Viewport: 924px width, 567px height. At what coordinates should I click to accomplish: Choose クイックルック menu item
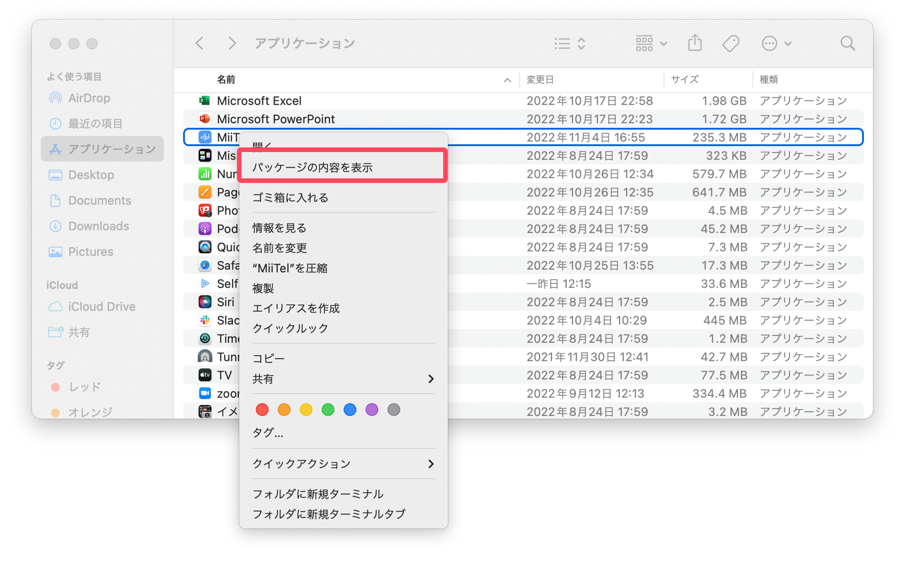[343, 328]
